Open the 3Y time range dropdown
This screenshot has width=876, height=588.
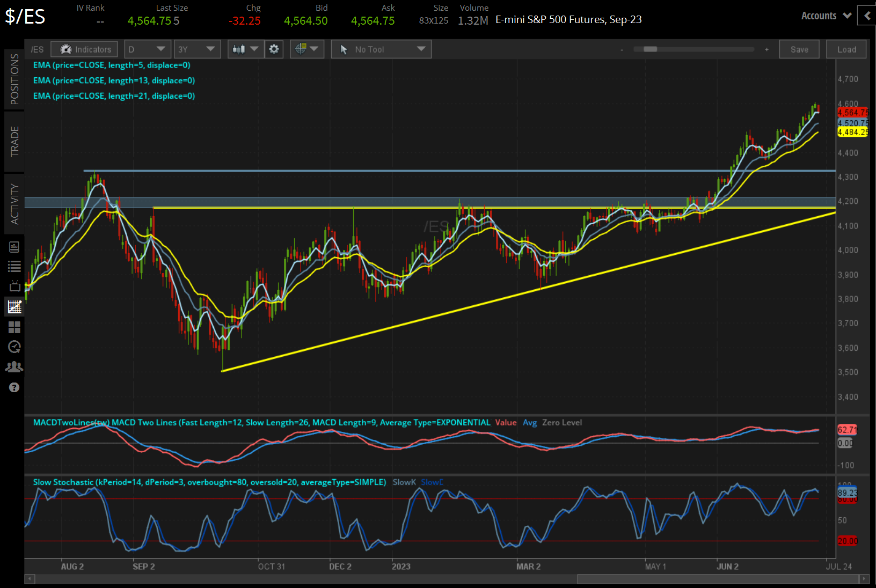pos(197,49)
